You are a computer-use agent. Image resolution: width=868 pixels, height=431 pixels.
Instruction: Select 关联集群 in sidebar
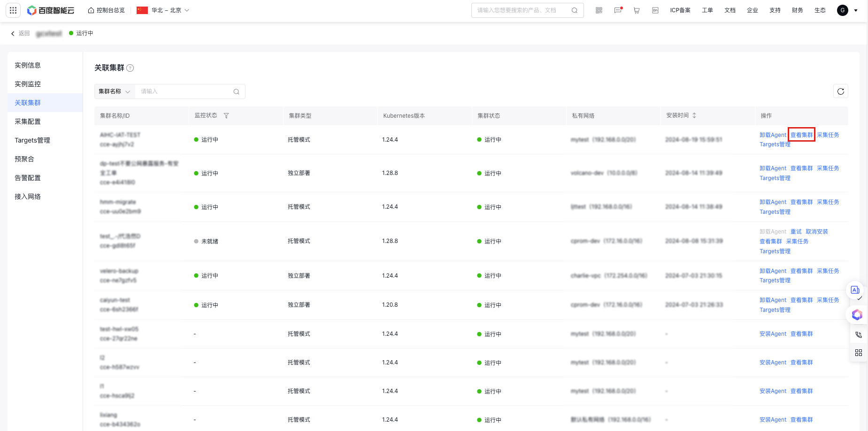point(45,103)
